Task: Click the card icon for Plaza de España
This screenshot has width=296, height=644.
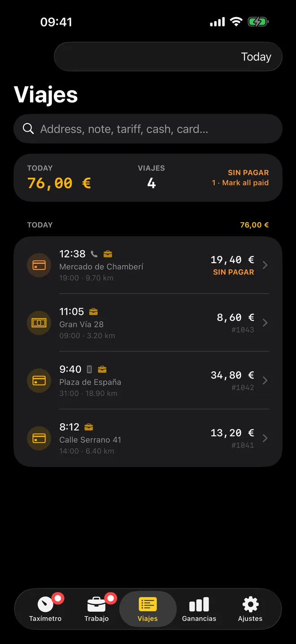Action: (x=39, y=381)
